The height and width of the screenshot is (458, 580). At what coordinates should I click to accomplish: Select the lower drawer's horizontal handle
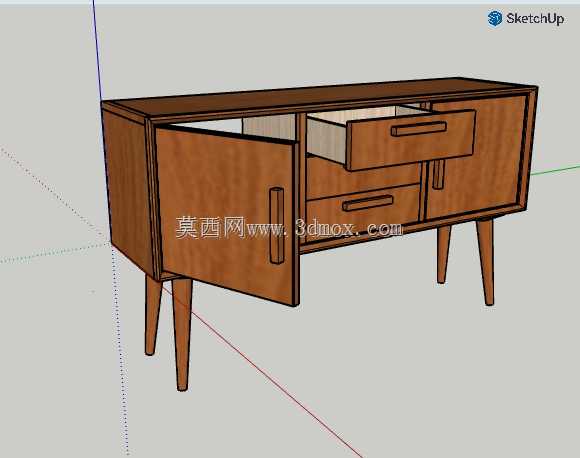tap(368, 203)
